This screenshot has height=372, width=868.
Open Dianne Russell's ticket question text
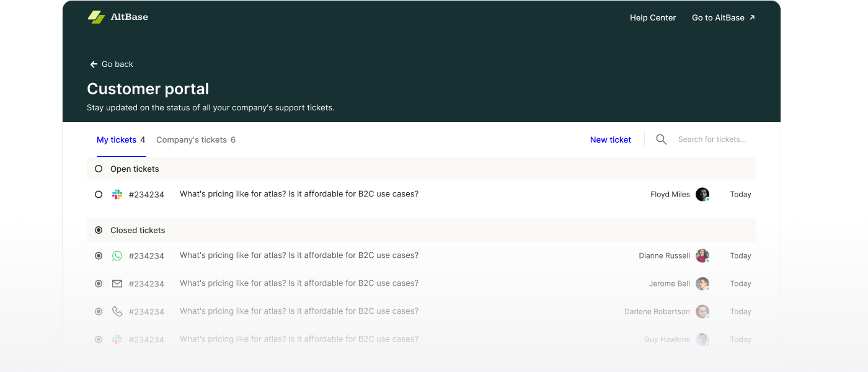(299, 255)
